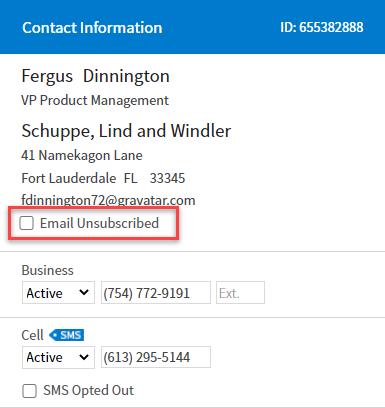This screenshot has width=385, height=408.
Task: Click the Business section label
Action: [48, 270]
